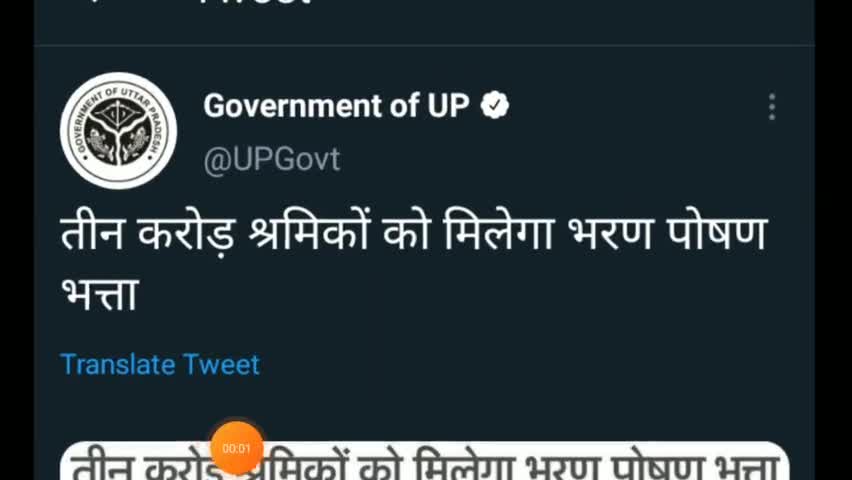852x480 pixels.
Task: Expand tweet options via the vertical ellipsis
Action: point(772,107)
